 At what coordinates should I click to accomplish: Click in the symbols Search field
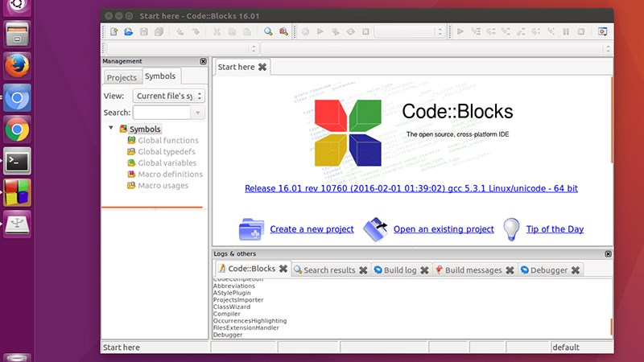coord(162,113)
